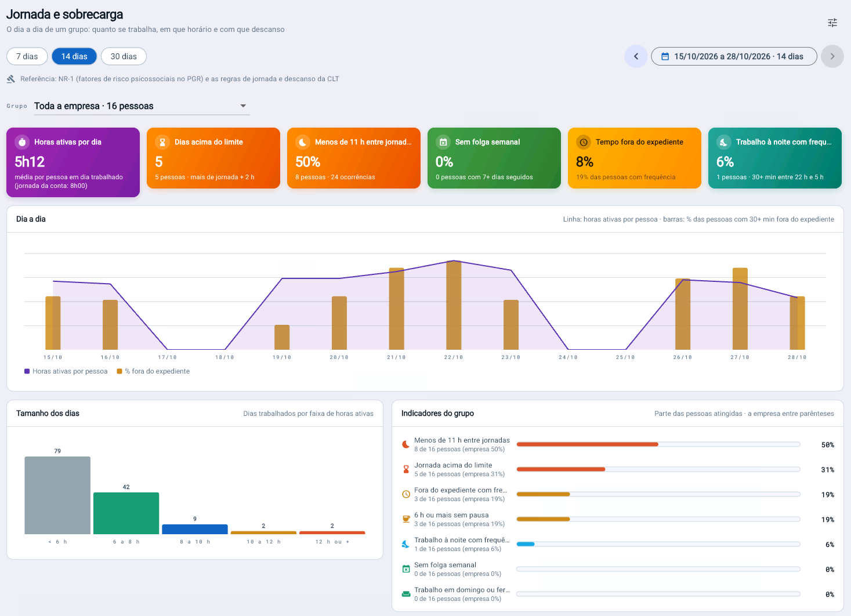Click coffee cup icon in 6 h sem pausa row

click(406, 520)
